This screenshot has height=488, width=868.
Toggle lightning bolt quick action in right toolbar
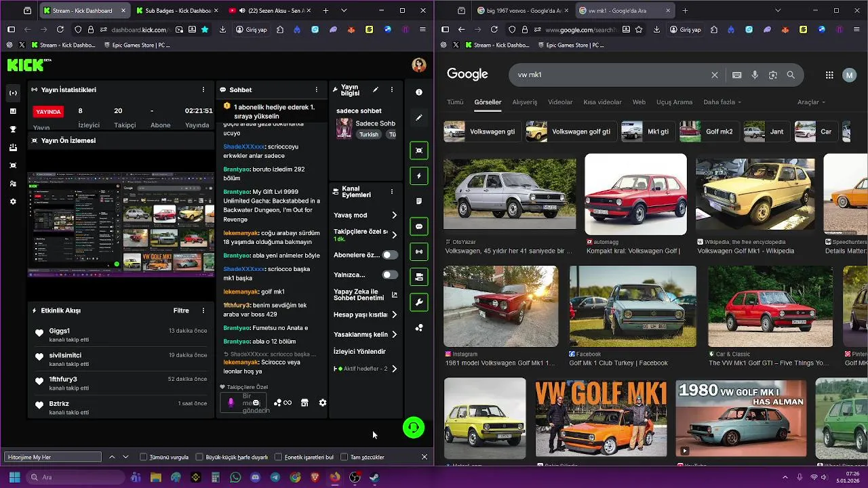coord(419,176)
